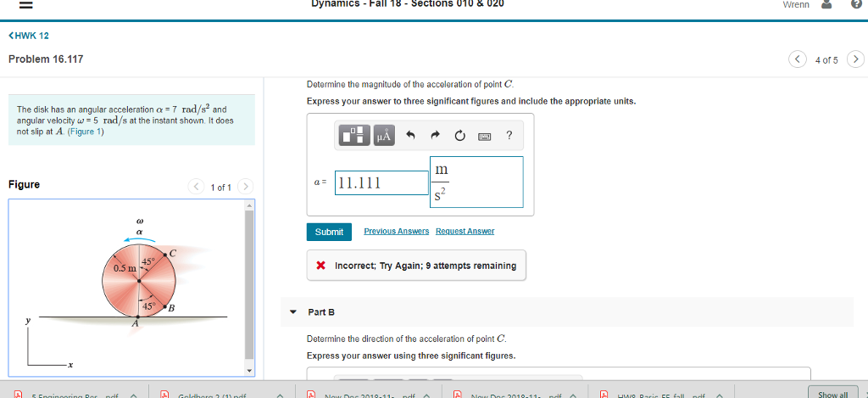Viewport: 868px width, 398px height.
Task: Click the figure panel scrollbar
Action: (249, 287)
